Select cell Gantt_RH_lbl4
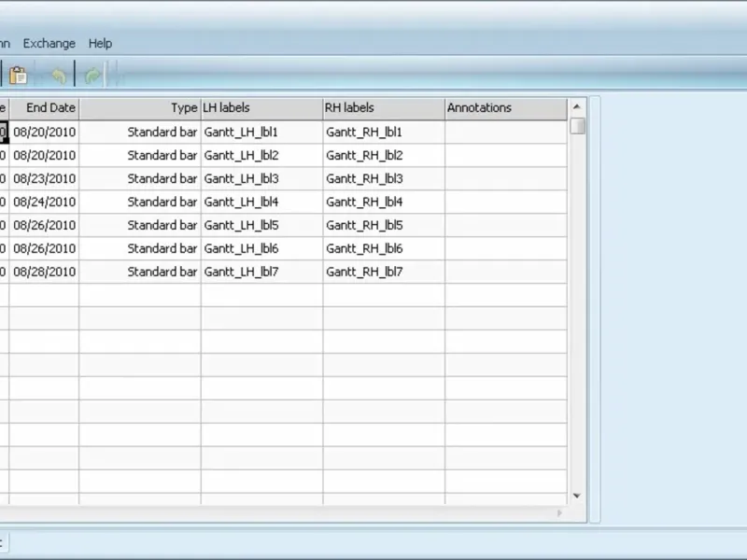This screenshot has height=560, width=747. tap(384, 202)
